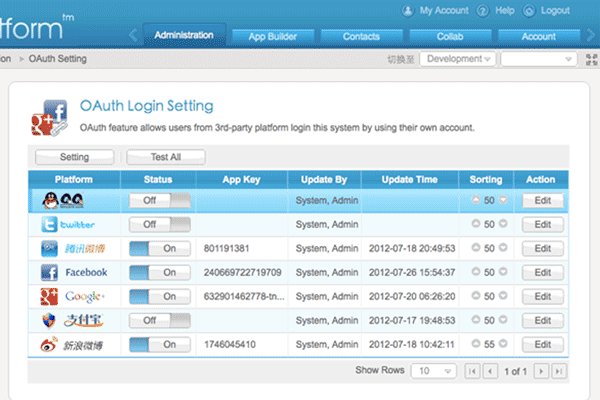Image resolution: width=600 pixels, height=400 pixels.
Task: Click Facebook app key 240669722719709
Action: [x=242, y=273]
